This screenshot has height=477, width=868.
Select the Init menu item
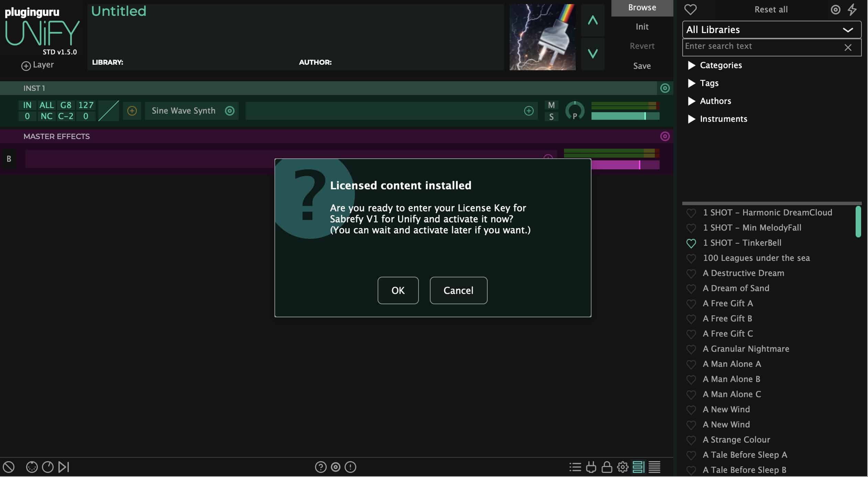pos(642,27)
